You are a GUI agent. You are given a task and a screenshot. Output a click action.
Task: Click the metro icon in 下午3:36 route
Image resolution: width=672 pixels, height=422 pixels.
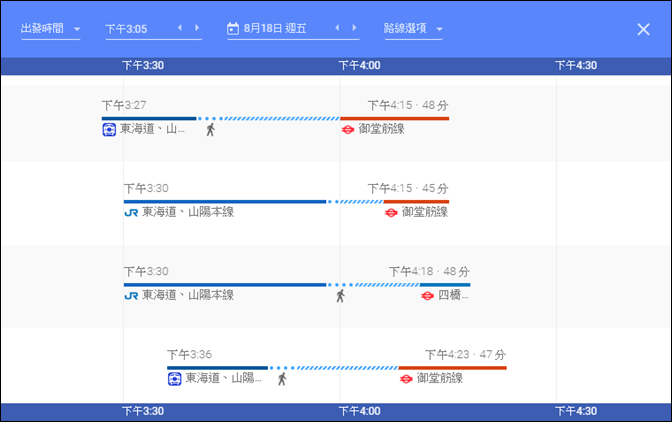(406, 379)
